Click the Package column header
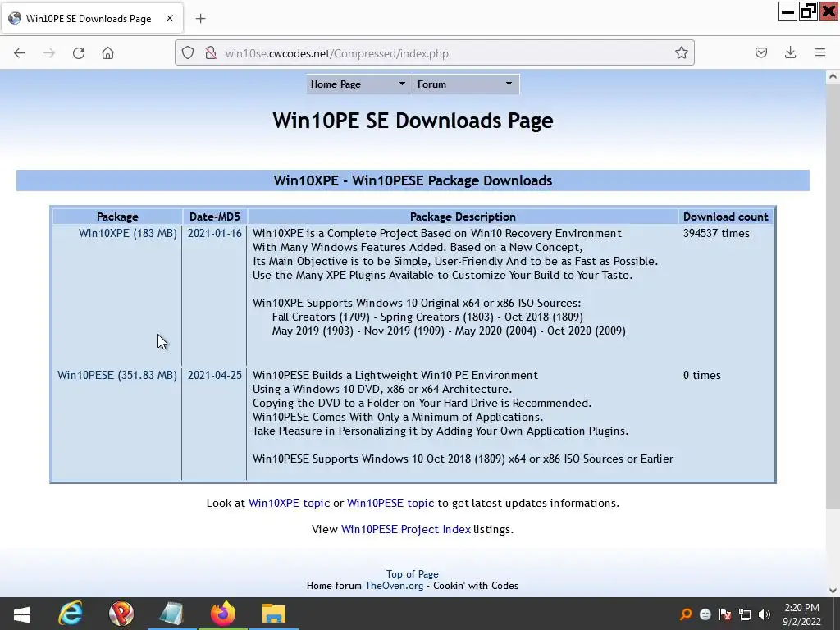 pyautogui.click(x=117, y=217)
